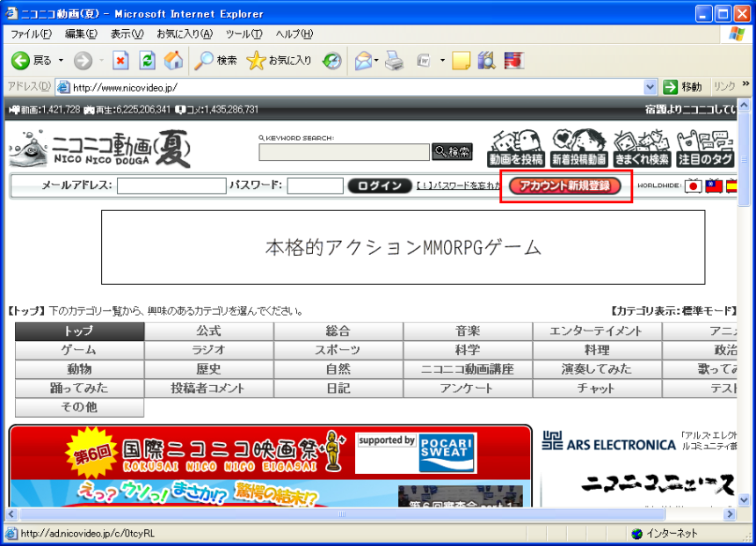Click the grey Forward arrow button

pos(83,61)
